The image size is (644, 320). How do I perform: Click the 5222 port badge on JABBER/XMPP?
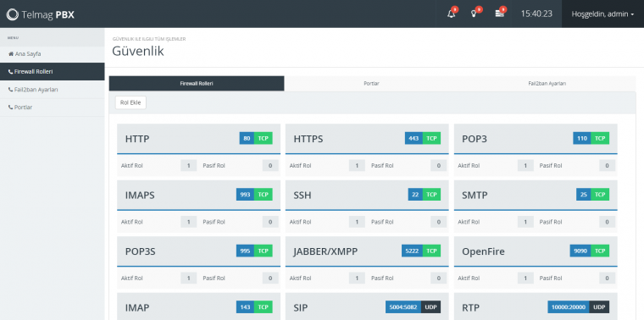[412, 251]
